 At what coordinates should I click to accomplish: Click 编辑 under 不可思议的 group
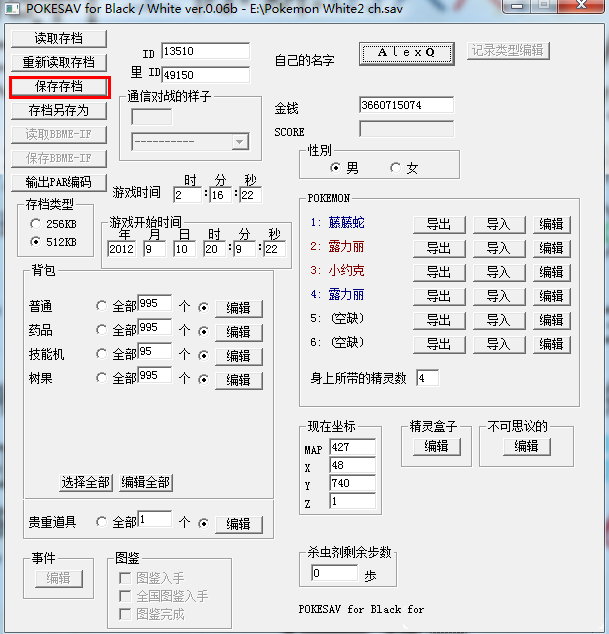click(526, 447)
